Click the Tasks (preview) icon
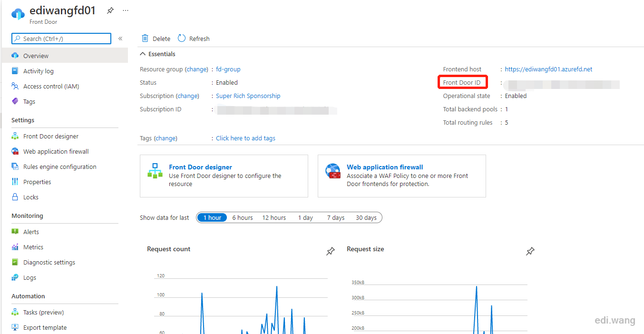 pyautogui.click(x=15, y=312)
